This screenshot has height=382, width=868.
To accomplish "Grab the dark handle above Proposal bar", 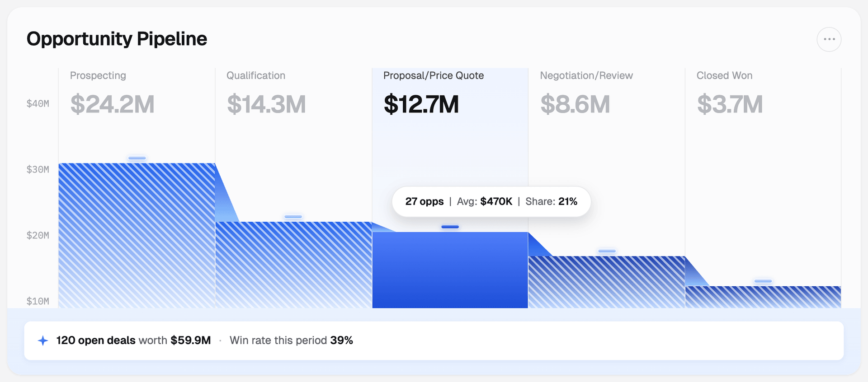I will [450, 227].
